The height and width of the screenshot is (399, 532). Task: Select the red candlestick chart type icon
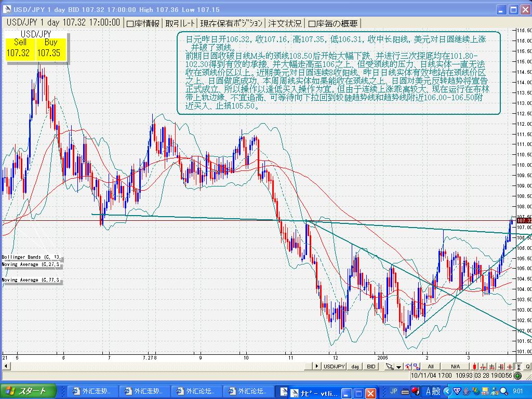click(x=475, y=366)
